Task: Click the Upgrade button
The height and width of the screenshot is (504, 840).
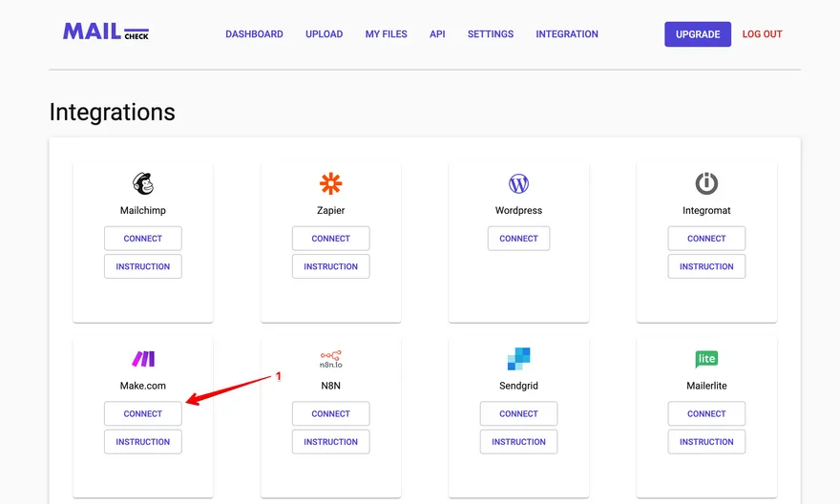Action: click(698, 34)
